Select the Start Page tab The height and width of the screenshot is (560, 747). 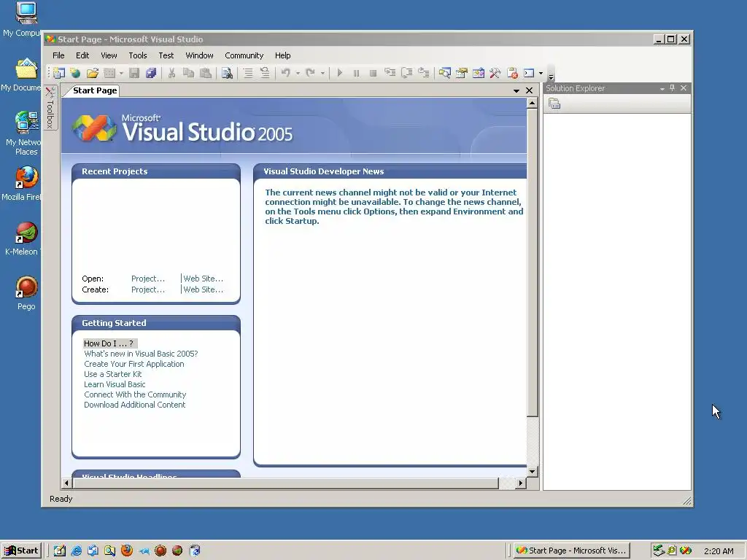click(95, 90)
